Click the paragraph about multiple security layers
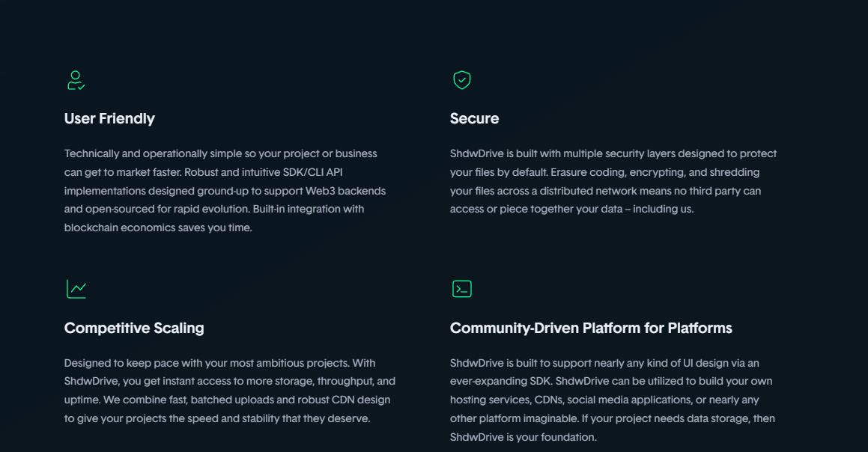Image resolution: width=868 pixels, height=452 pixels. (x=613, y=181)
